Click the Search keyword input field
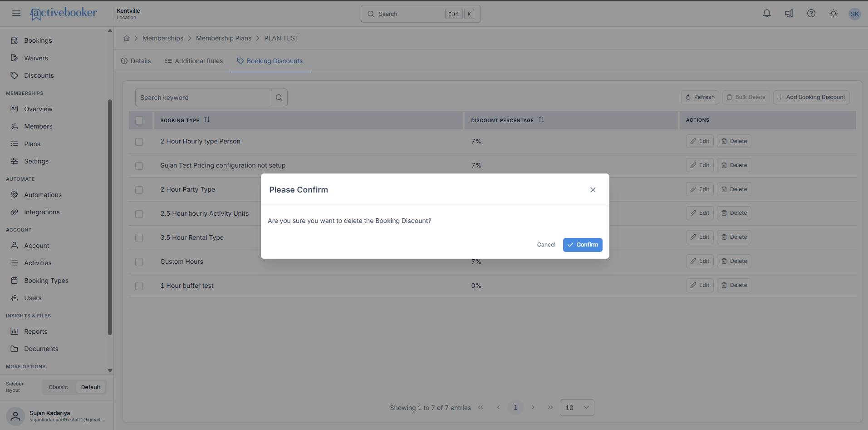The width and height of the screenshot is (868, 430). [x=203, y=98]
